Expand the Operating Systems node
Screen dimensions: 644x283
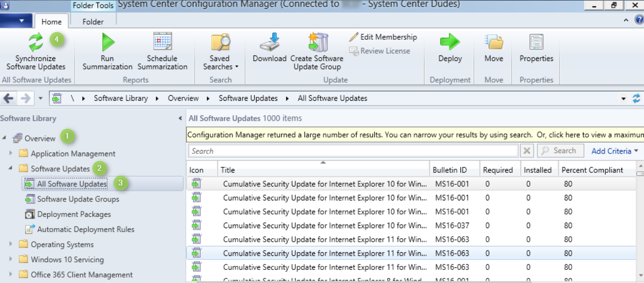pos(11,244)
